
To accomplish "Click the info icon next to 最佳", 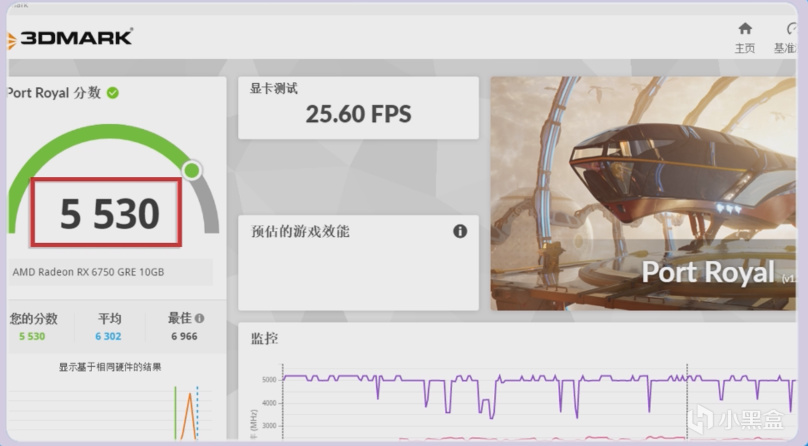I will (x=199, y=318).
